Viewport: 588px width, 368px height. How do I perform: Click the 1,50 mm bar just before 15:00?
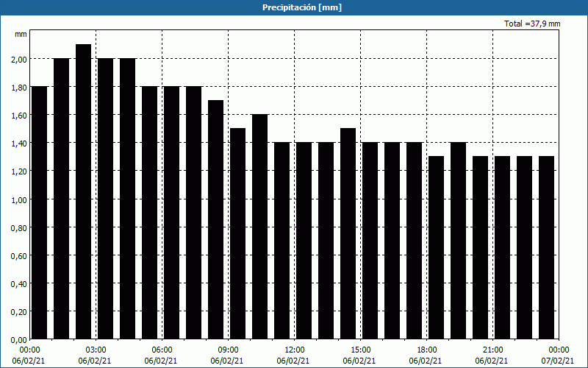[x=348, y=233]
